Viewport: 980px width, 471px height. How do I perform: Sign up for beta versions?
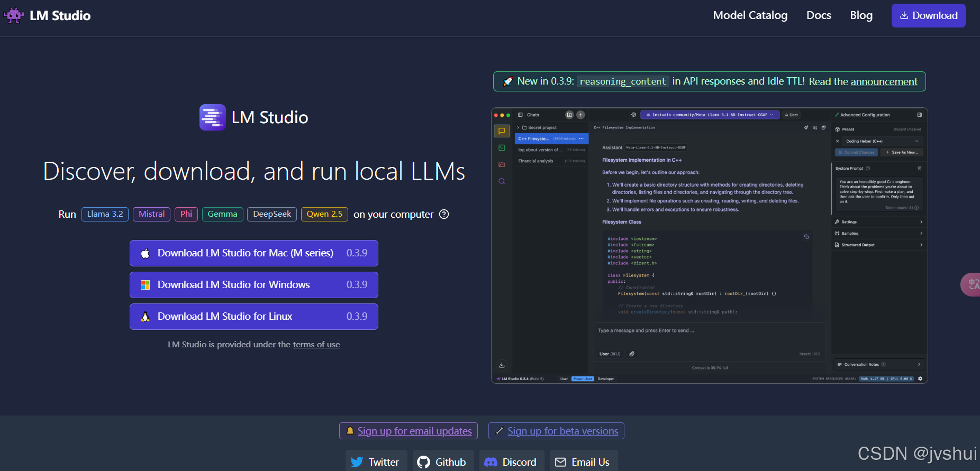[556, 431]
